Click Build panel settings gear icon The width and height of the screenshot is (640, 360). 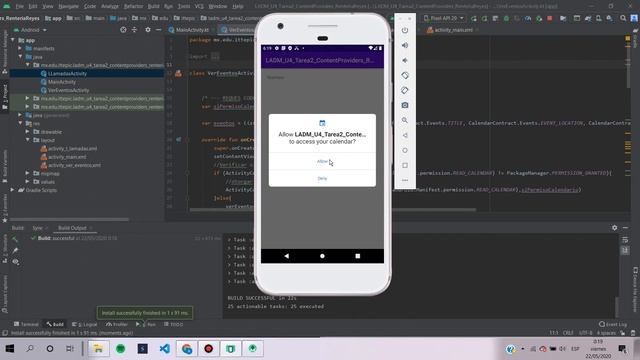tap(614, 228)
